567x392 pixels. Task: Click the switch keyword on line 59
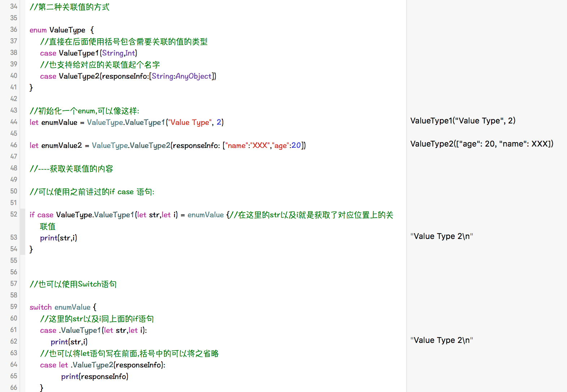(40, 307)
